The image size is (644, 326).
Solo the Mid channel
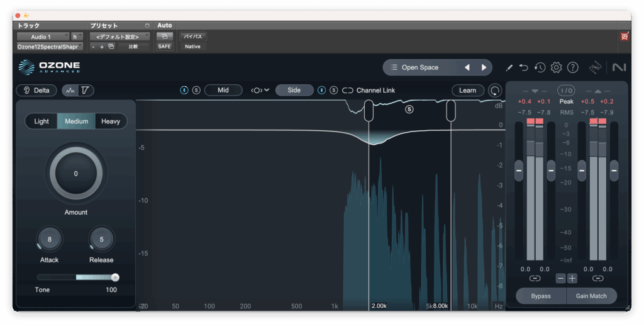[x=196, y=91]
